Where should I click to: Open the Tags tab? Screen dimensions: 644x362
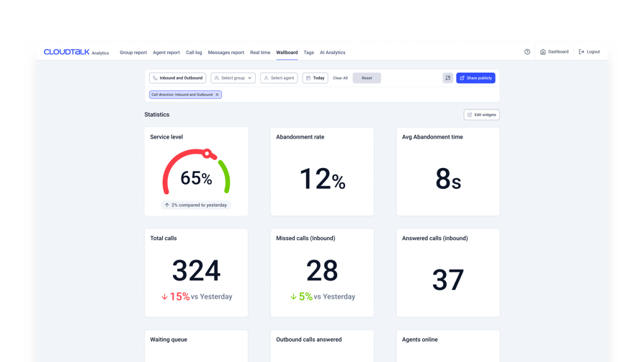tap(309, 53)
